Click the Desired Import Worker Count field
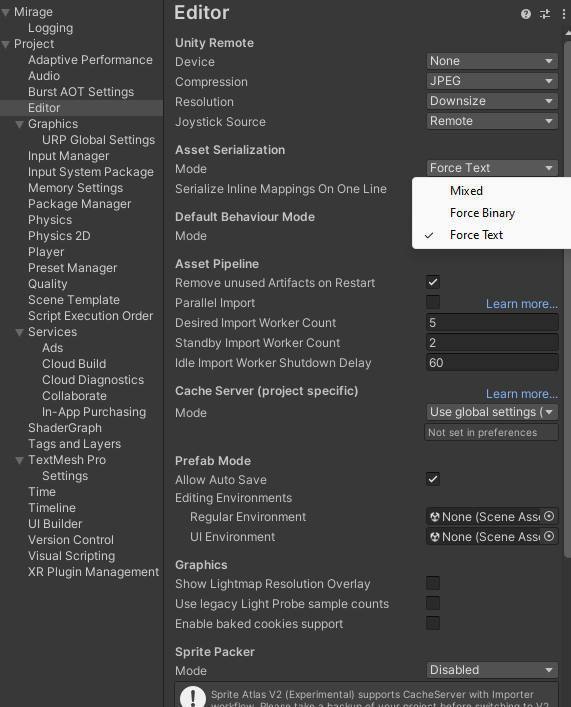The width and height of the screenshot is (571, 707). 492,322
